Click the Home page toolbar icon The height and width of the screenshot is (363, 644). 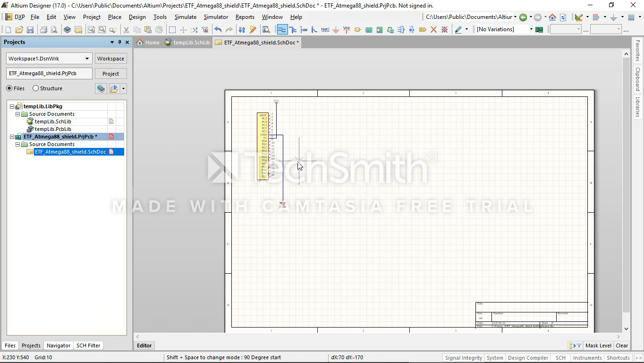click(552, 17)
